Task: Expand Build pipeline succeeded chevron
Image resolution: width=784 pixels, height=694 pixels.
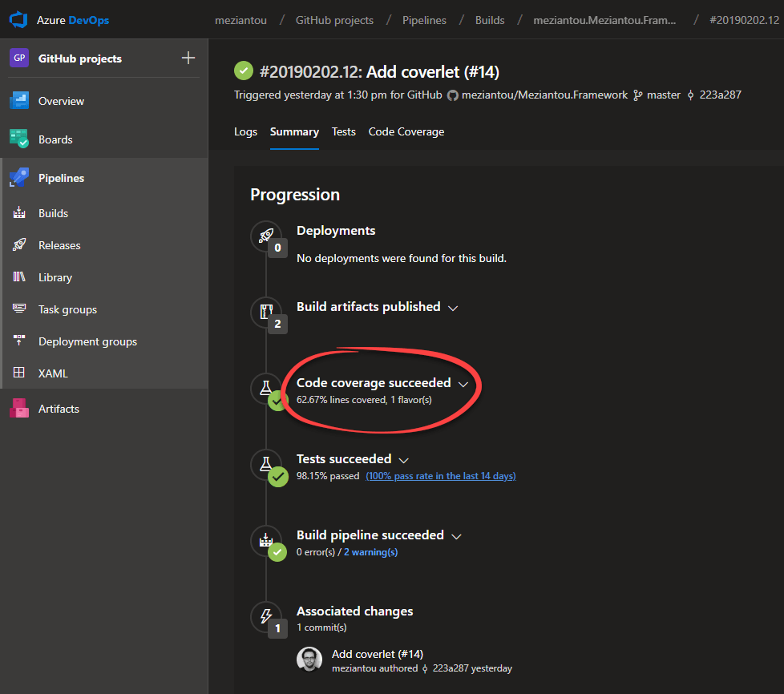Action: click(456, 536)
